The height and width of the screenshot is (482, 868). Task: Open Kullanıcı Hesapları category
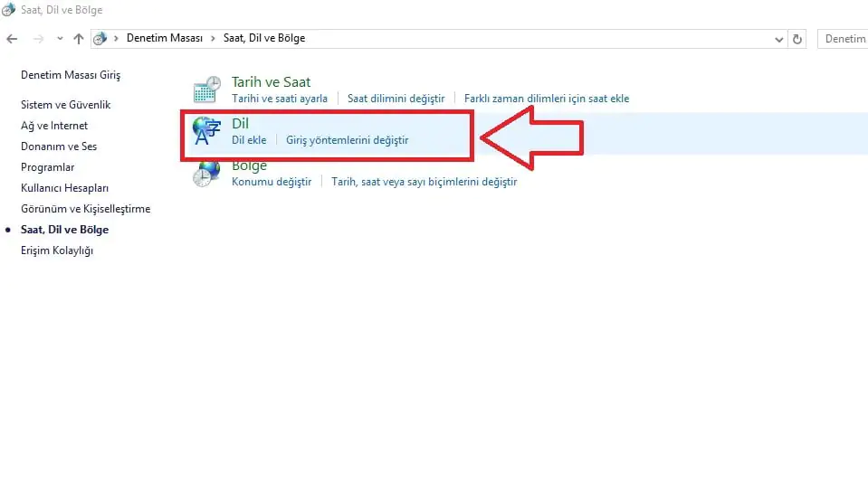(x=65, y=188)
